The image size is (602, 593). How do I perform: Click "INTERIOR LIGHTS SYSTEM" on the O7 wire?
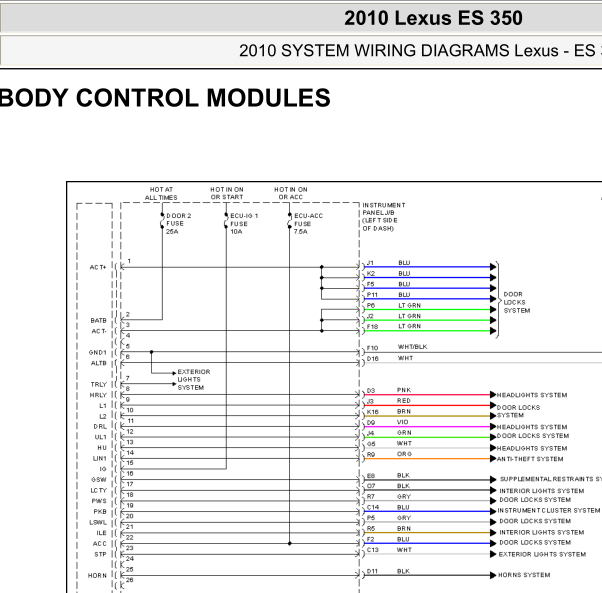pos(541,491)
